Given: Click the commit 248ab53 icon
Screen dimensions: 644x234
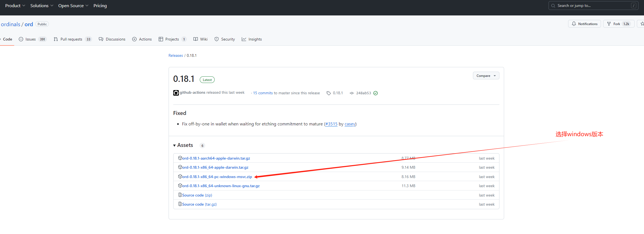Looking at the screenshot, I should [x=352, y=93].
